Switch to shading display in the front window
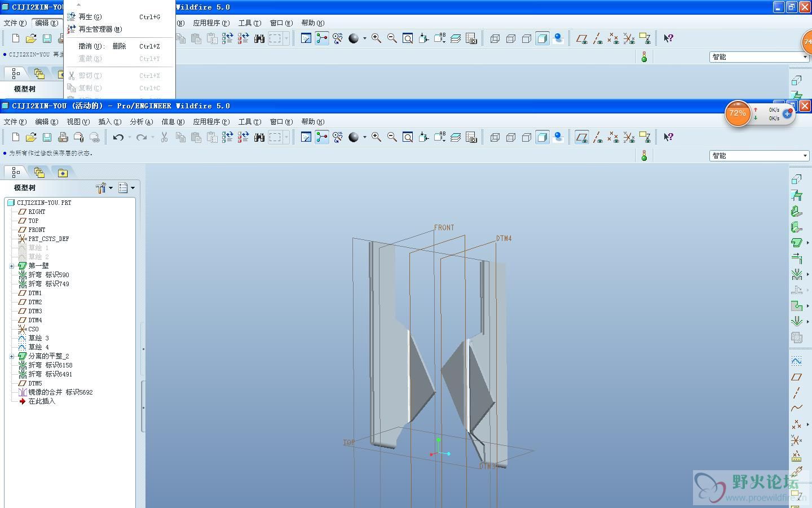 point(542,137)
